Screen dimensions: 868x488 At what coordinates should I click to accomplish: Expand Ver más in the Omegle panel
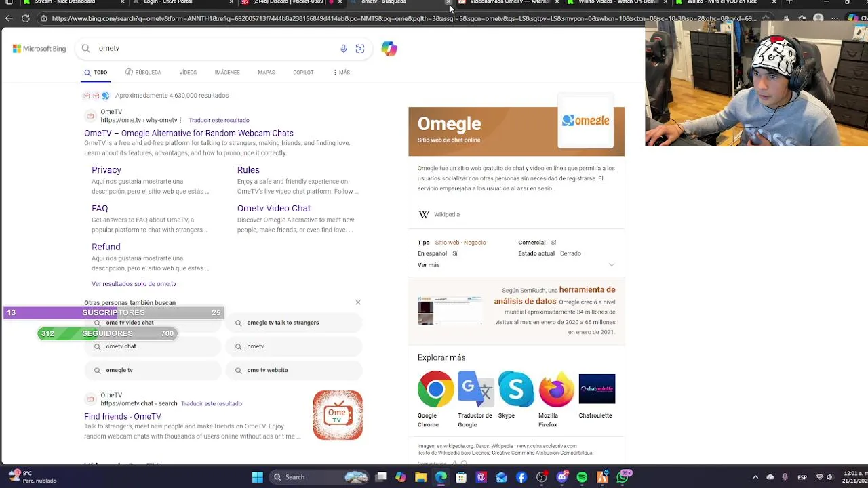tap(429, 265)
